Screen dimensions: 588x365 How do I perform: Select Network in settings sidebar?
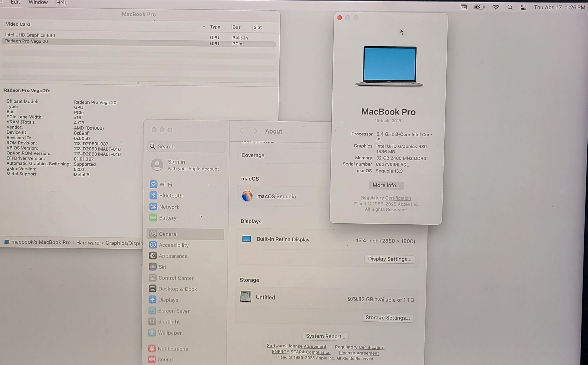pos(169,207)
